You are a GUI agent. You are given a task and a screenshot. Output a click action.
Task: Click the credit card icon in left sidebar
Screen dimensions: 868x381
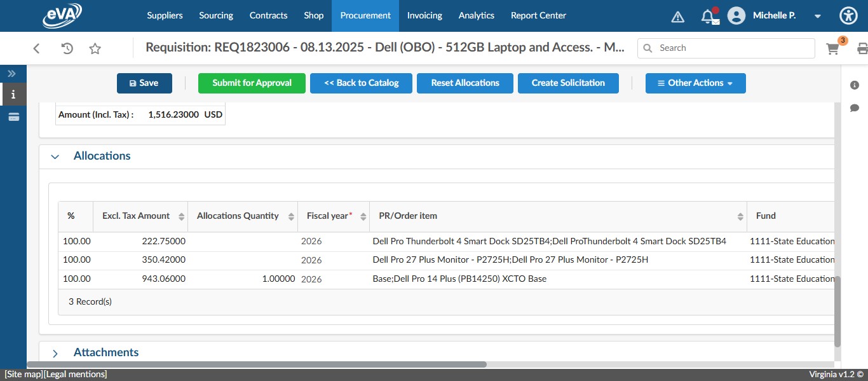[x=13, y=117]
